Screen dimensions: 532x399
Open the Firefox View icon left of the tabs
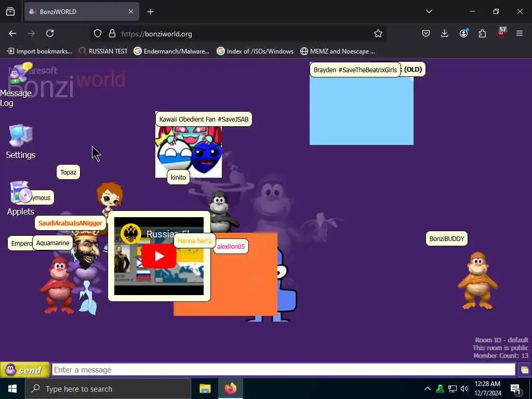pos(10,11)
